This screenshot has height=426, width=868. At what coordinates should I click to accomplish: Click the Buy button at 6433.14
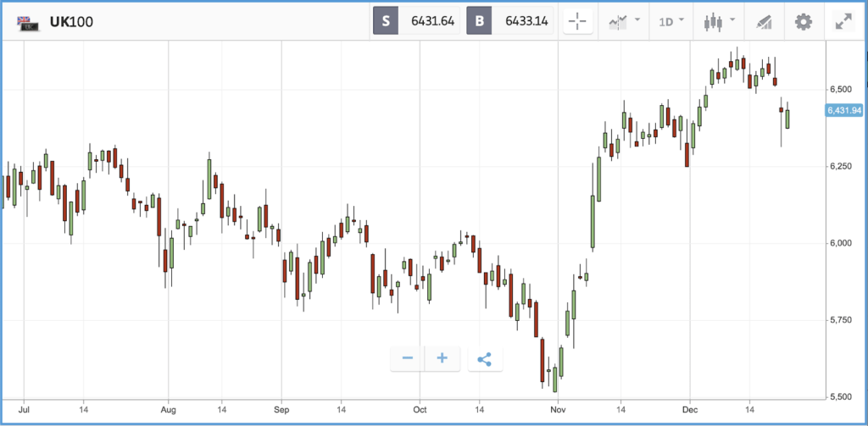pyautogui.click(x=509, y=21)
